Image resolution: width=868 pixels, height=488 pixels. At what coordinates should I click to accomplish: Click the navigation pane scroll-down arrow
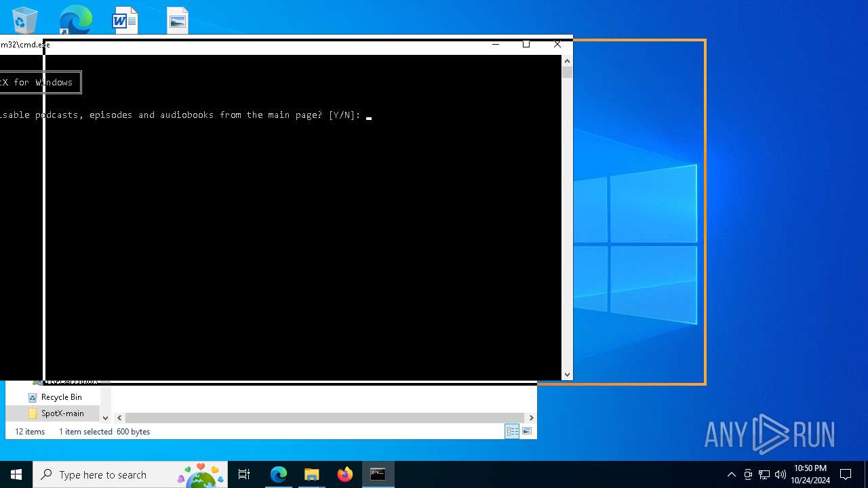105,418
